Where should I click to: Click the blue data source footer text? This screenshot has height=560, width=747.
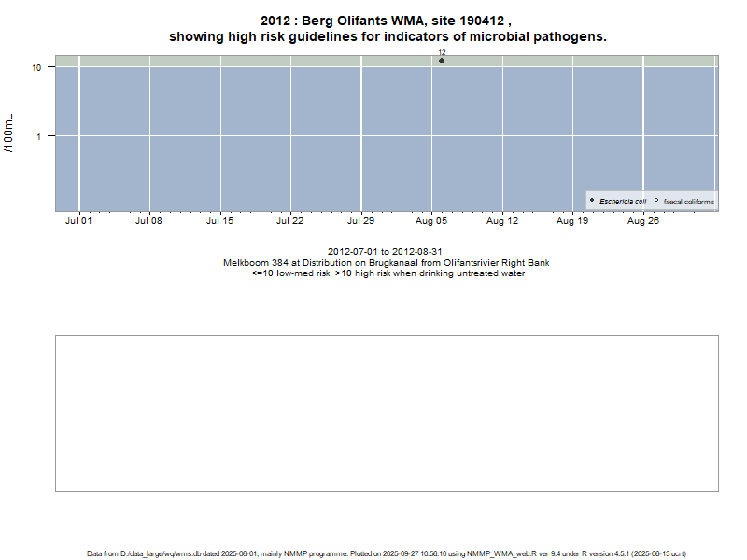coord(387,553)
